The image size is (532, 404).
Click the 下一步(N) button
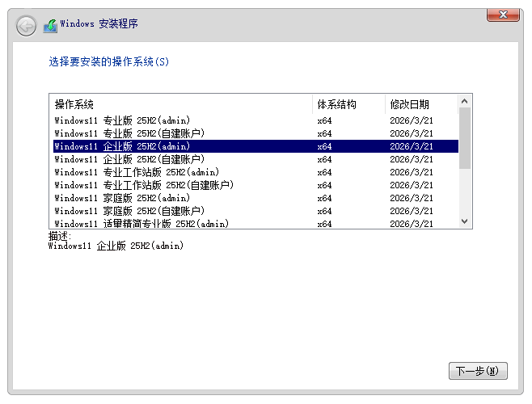point(478,371)
